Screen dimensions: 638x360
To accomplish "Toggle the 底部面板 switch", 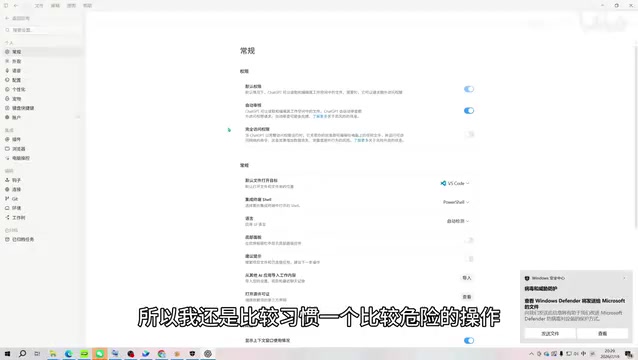I will coord(469,240).
